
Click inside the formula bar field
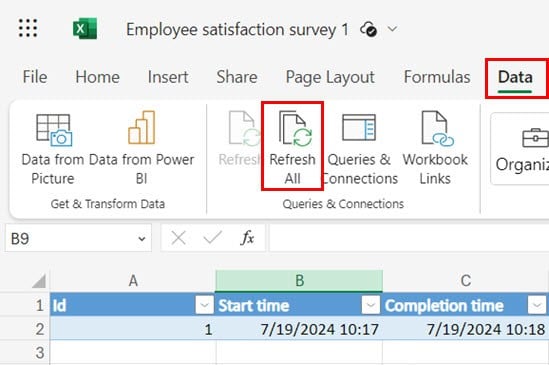[409, 238]
